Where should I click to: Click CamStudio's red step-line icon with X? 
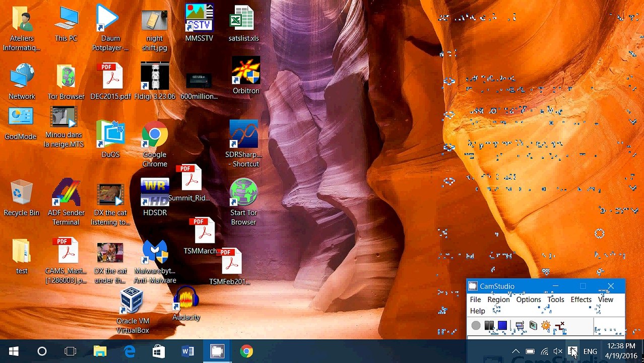[559, 326]
